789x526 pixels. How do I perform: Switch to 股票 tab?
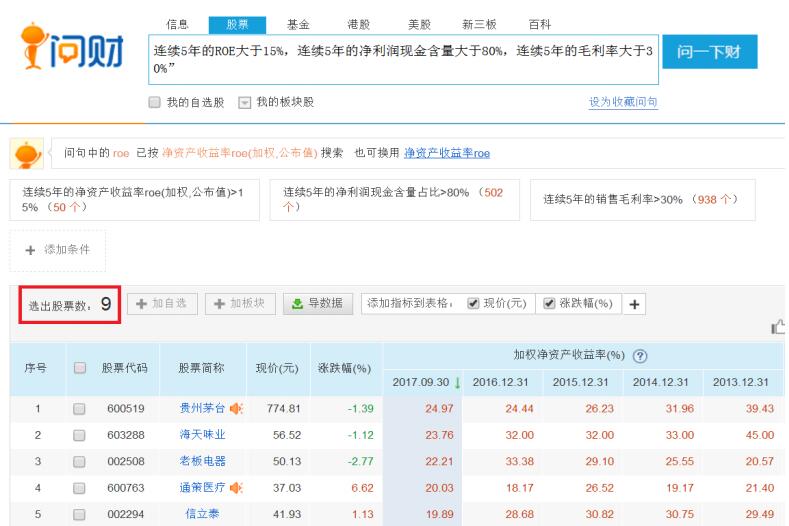tap(237, 25)
